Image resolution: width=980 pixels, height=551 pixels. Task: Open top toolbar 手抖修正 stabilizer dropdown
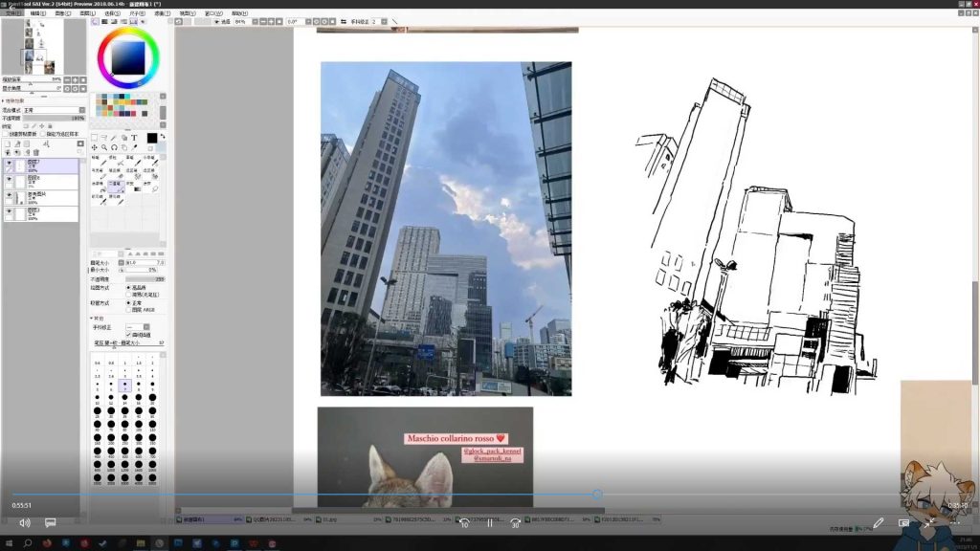pos(384,21)
